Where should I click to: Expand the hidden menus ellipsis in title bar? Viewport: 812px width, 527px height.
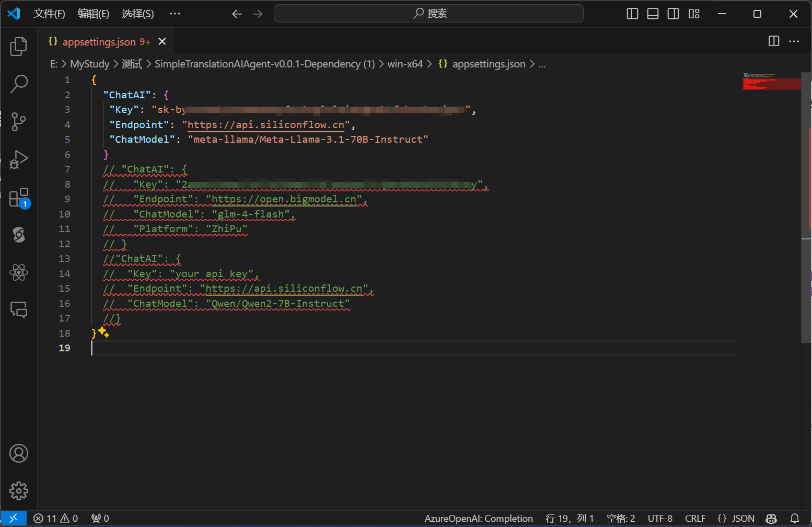click(175, 14)
